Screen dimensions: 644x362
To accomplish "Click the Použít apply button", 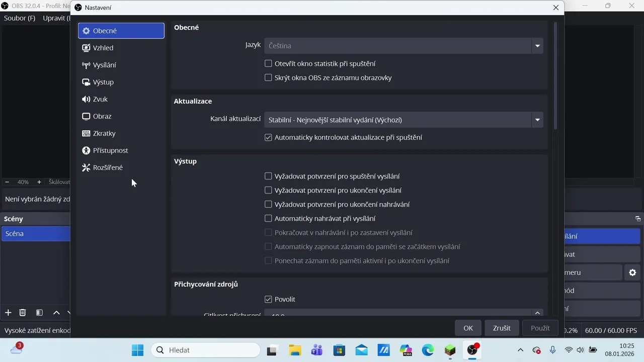I will click(x=540, y=328).
